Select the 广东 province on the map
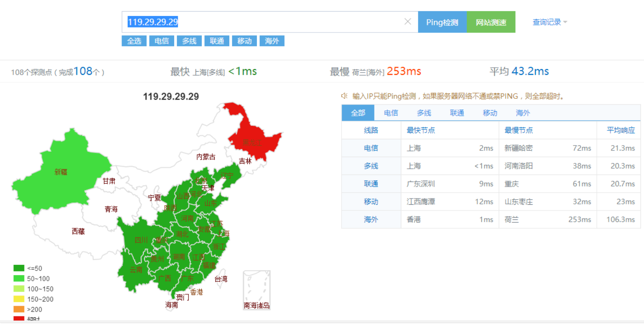 (x=187, y=279)
